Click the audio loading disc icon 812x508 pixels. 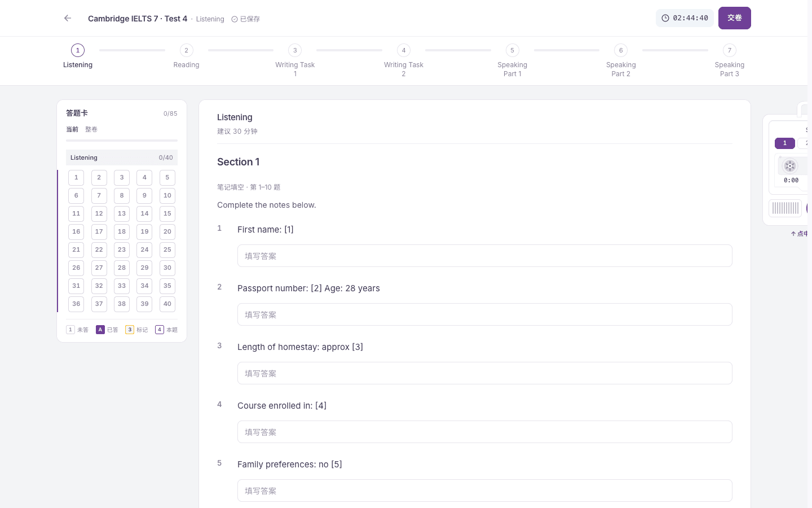point(790,166)
